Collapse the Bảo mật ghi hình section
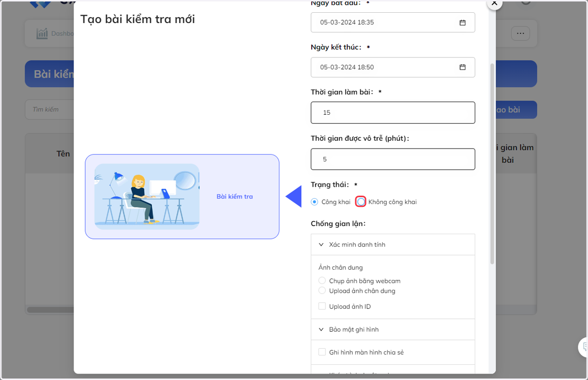This screenshot has width=588, height=380. [393, 329]
